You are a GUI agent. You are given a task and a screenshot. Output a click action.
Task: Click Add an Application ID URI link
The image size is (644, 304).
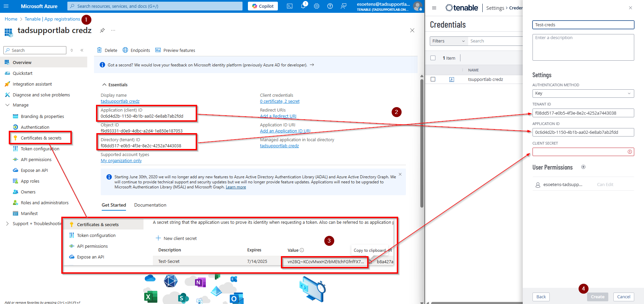click(x=285, y=131)
